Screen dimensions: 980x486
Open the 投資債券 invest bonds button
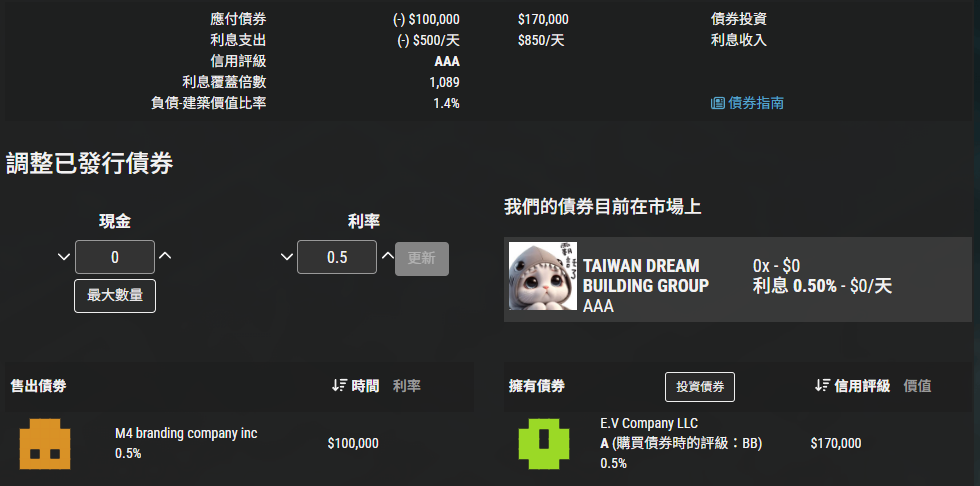coord(700,387)
